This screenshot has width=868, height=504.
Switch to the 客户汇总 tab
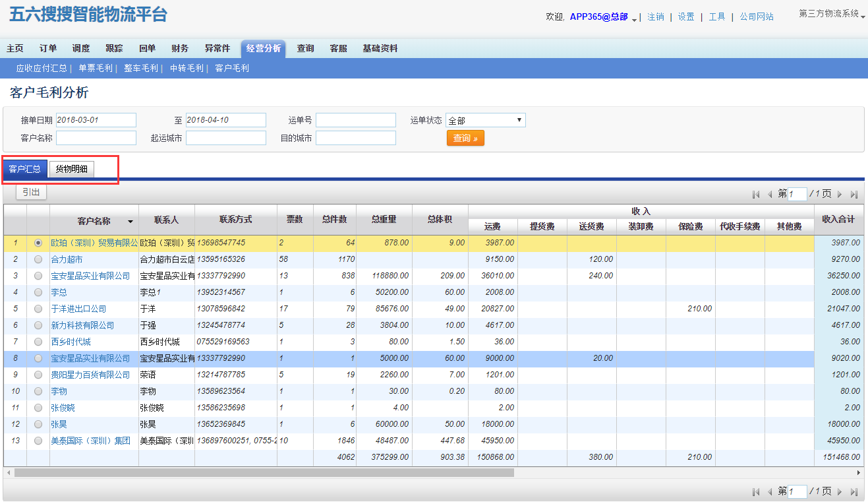click(25, 169)
